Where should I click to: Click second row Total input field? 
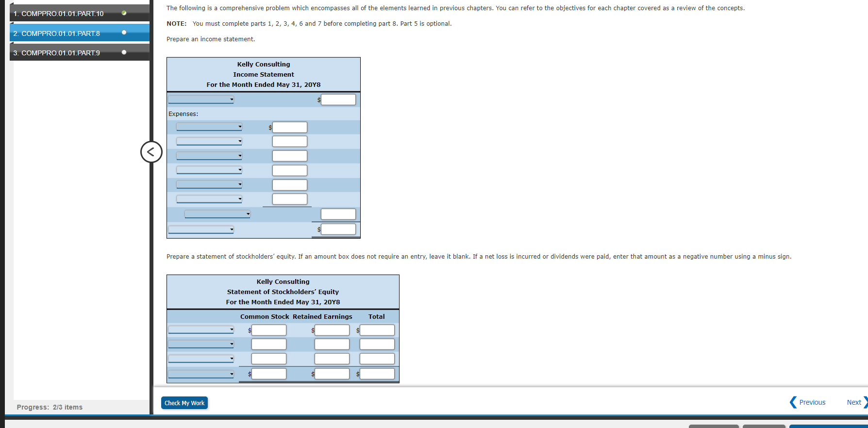click(x=377, y=344)
